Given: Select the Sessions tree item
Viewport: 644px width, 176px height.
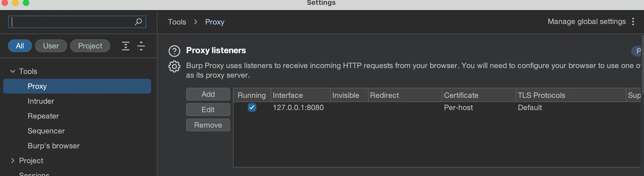Looking at the screenshot, I should pyautogui.click(x=34, y=173).
